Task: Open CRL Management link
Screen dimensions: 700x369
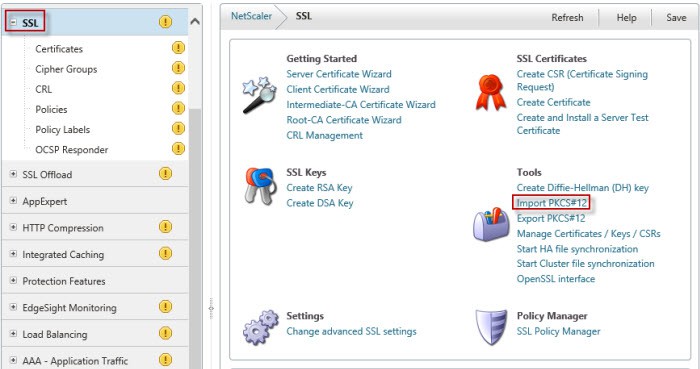Action: pos(325,135)
